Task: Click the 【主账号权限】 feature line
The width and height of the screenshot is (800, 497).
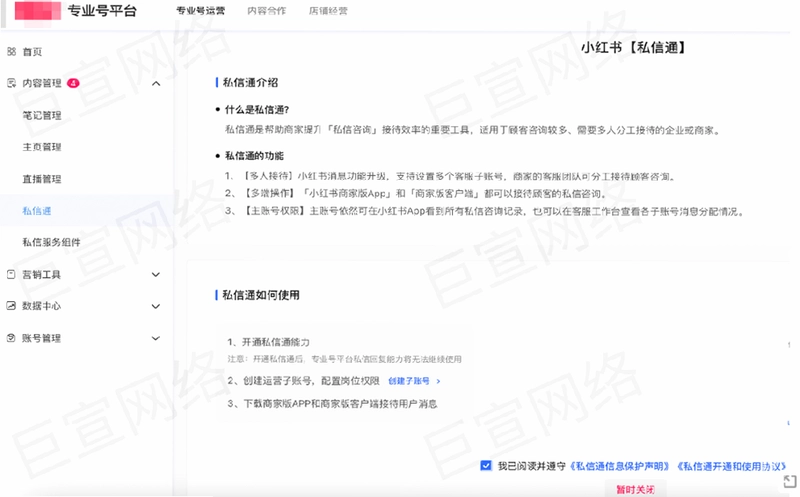Action: pyautogui.click(x=485, y=211)
